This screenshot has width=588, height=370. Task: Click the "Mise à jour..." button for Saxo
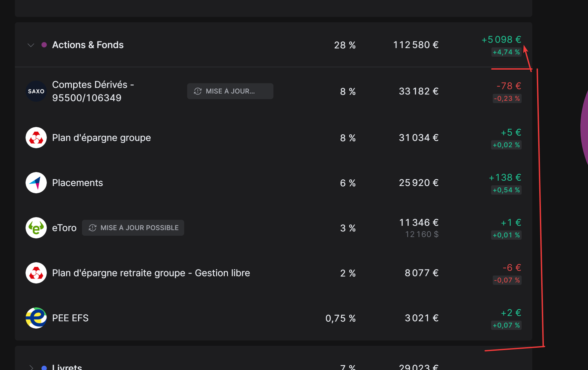tap(230, 91)
